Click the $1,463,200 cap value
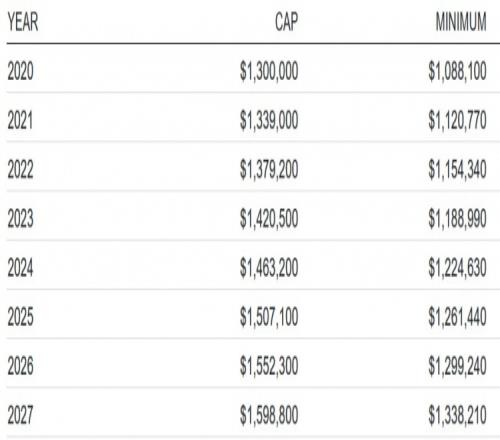Screen dimensions: 500x440 [x=269, y=268]
